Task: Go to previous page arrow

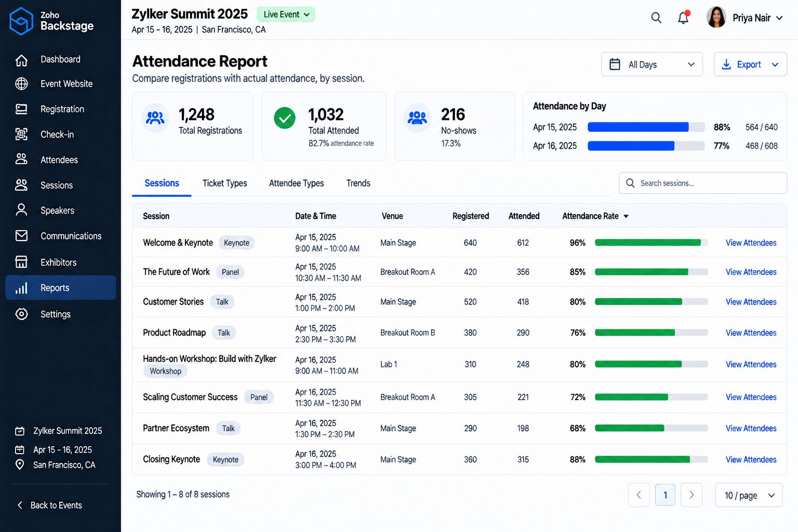Action: tap(639, 495)
